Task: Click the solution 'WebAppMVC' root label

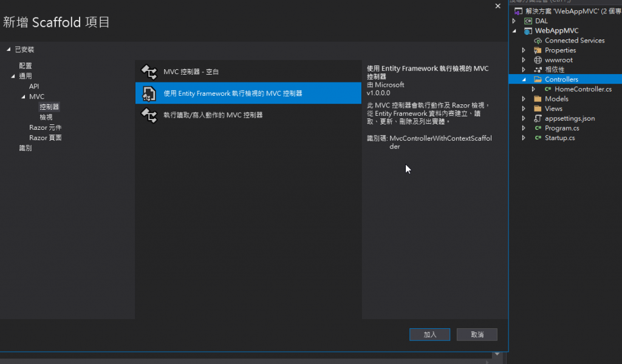Action: click(x=573, y=11)
